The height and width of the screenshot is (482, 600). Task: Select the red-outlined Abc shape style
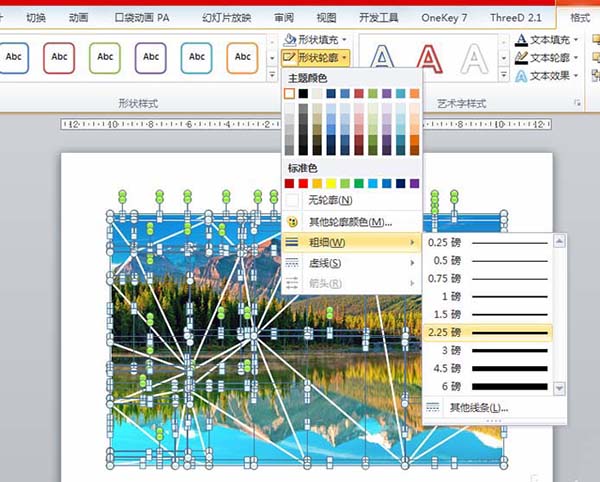[60, 57]
